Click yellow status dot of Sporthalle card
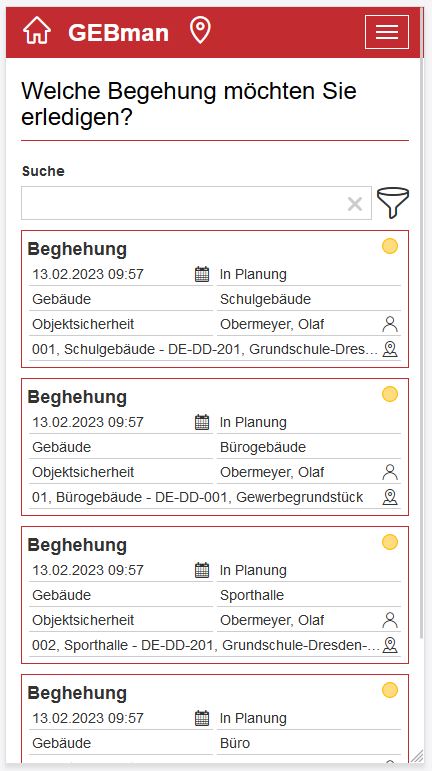The width and height of the screenshot is (432, 771). (x=390, y=542)
